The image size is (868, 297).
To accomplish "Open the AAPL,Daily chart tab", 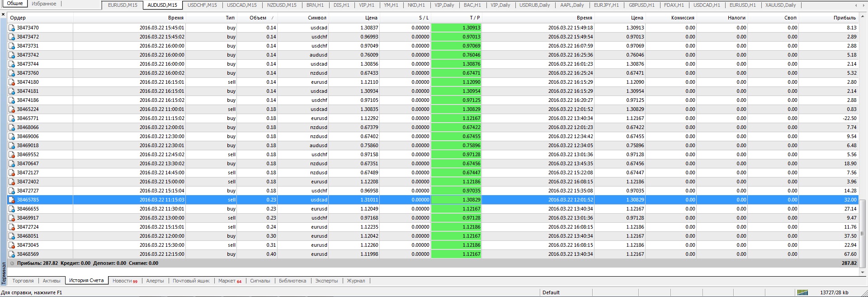I will [572, 5].
